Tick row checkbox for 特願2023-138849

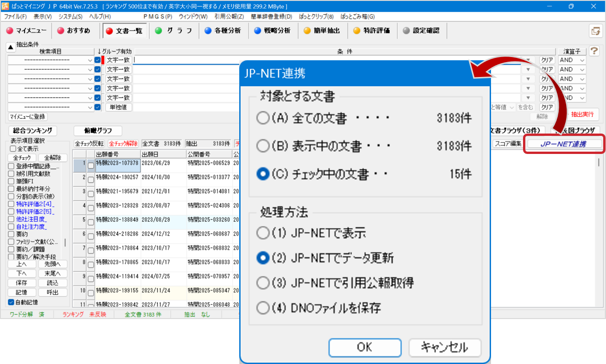point(91,223)
